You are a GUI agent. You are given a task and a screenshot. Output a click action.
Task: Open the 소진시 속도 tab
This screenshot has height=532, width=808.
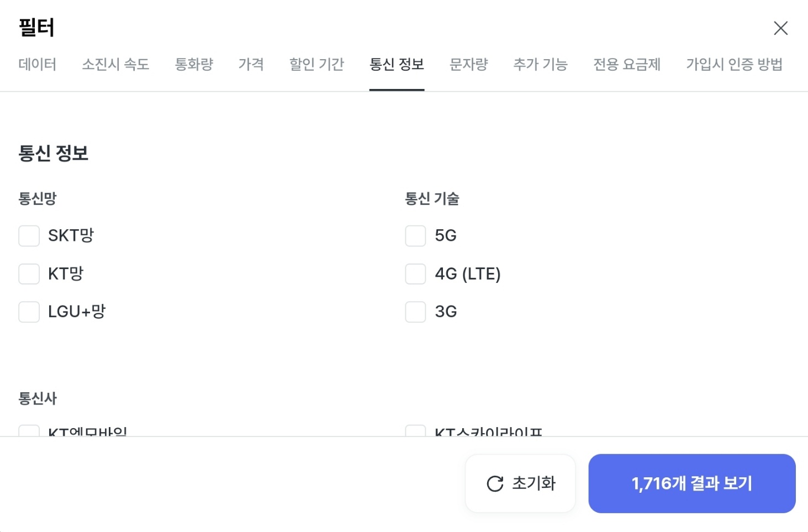(x=115, y=65)
